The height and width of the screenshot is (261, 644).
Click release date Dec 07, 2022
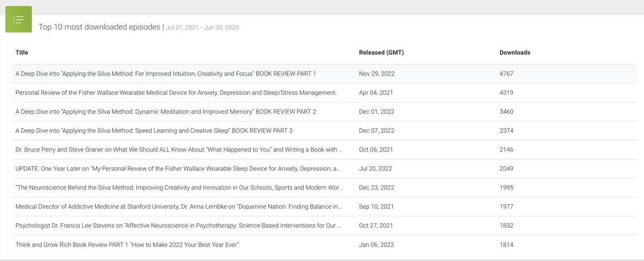click(x=377, y=131)
